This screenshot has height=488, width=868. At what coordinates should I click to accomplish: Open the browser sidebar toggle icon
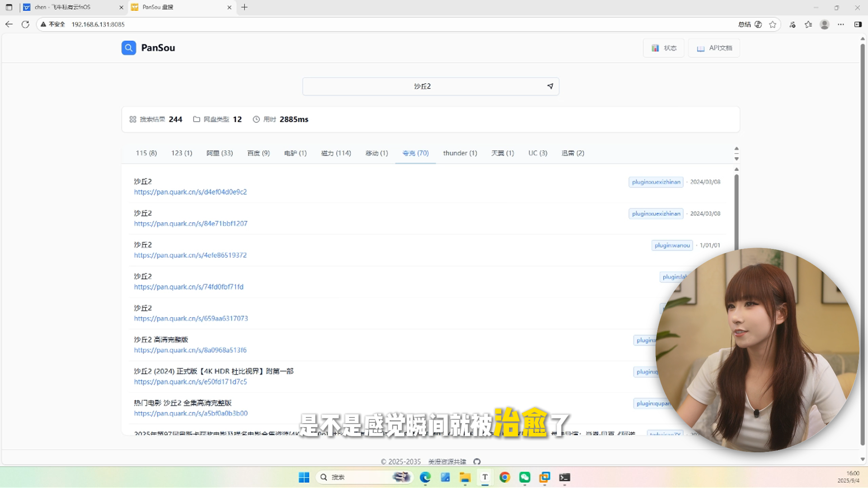(x=858, y=24)
